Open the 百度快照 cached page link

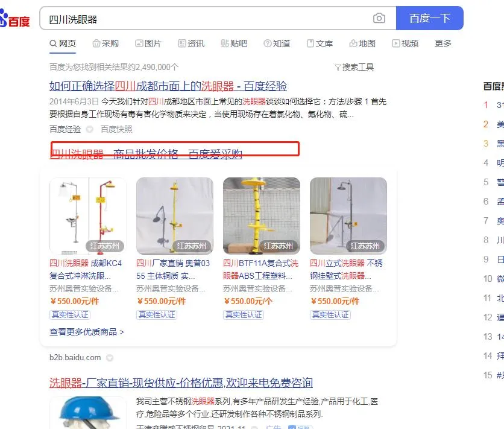pos(116,129)
